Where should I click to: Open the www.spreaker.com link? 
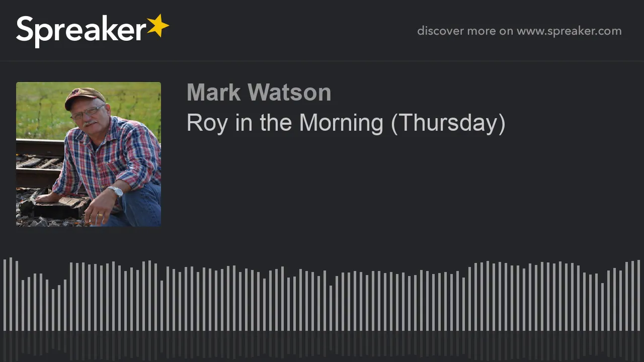[569, 31]
